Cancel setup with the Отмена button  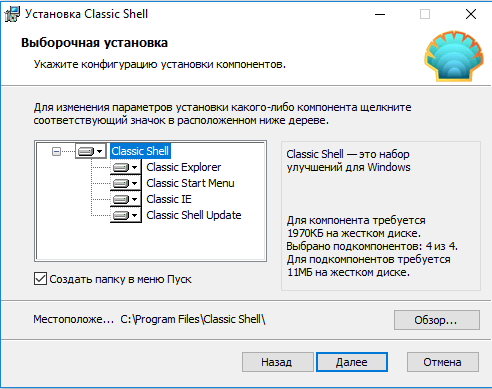443,362
